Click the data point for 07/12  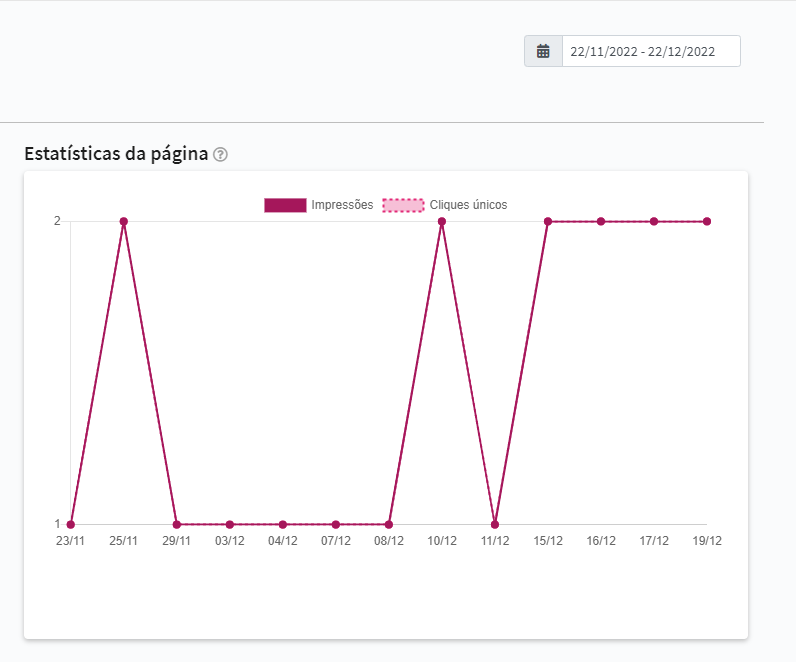pos(336,524)
